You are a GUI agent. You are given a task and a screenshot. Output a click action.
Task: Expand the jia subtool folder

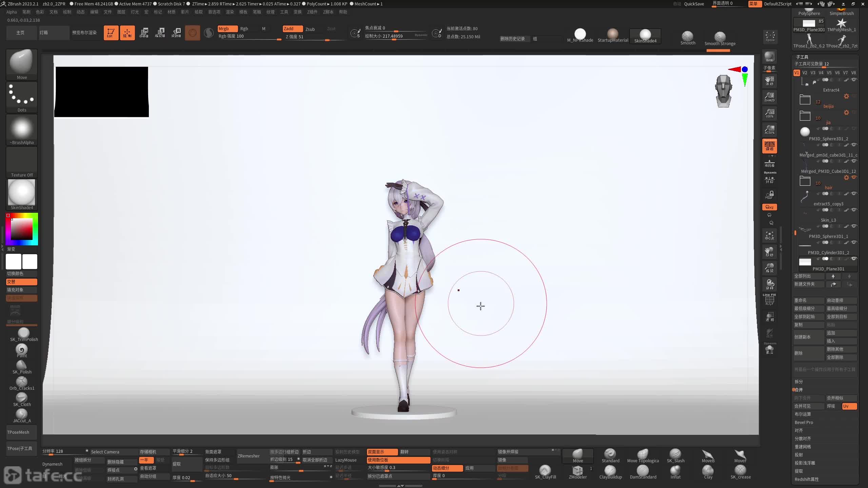click(x=805, y=116)
